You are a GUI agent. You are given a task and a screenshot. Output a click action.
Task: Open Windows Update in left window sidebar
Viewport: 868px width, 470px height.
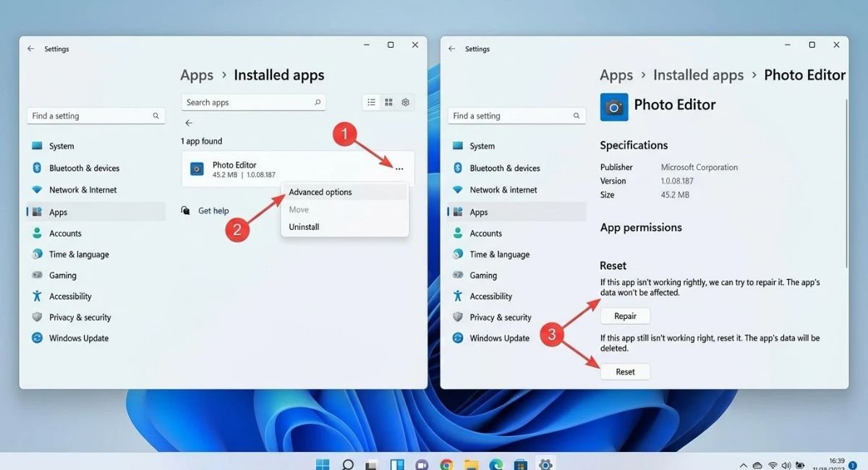click(x=95, y=338)
